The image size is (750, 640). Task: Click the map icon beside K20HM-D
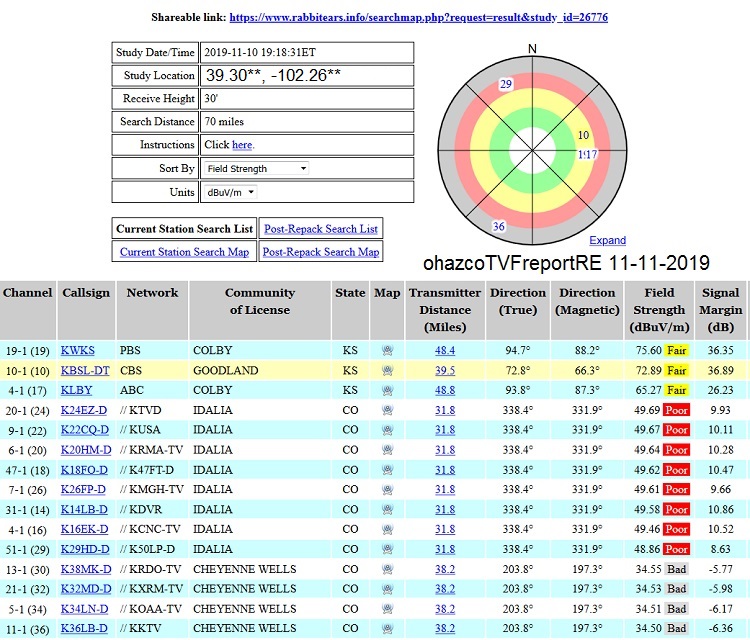tap(387, 450)
